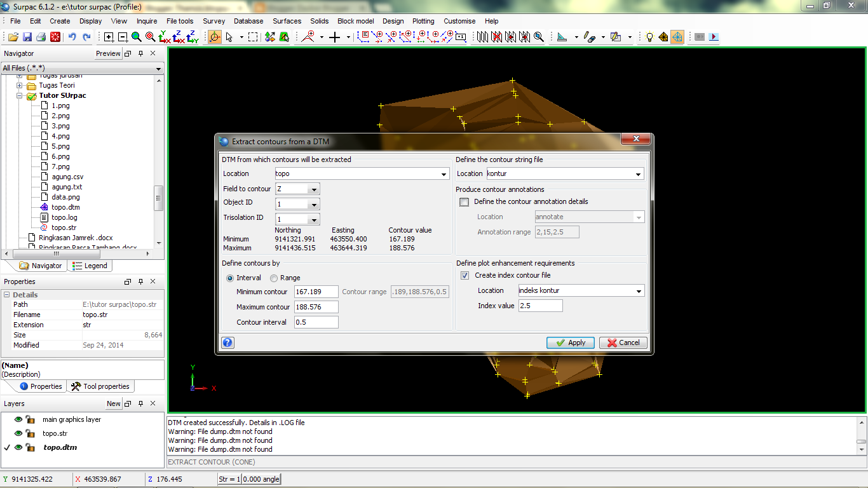Toggle visibility of topo.str layer
The height and width of the screenshot is (488, 868).
tap(18, 433)
